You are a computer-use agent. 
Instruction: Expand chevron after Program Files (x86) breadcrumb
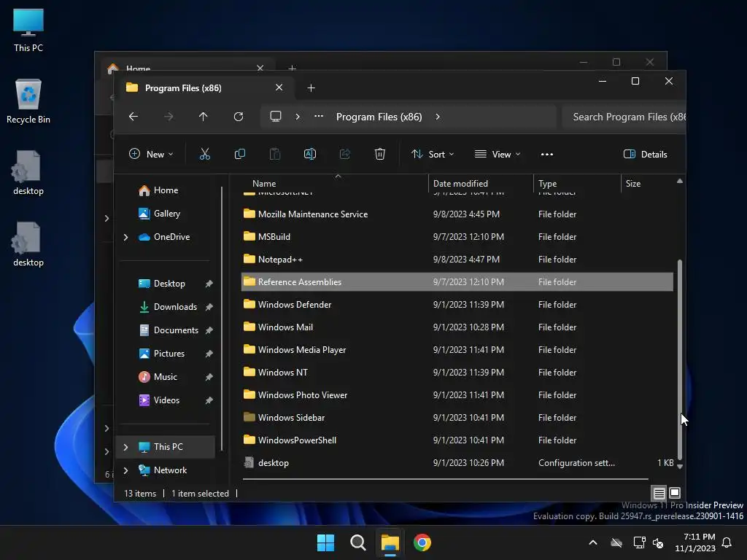tap(438, 117)
